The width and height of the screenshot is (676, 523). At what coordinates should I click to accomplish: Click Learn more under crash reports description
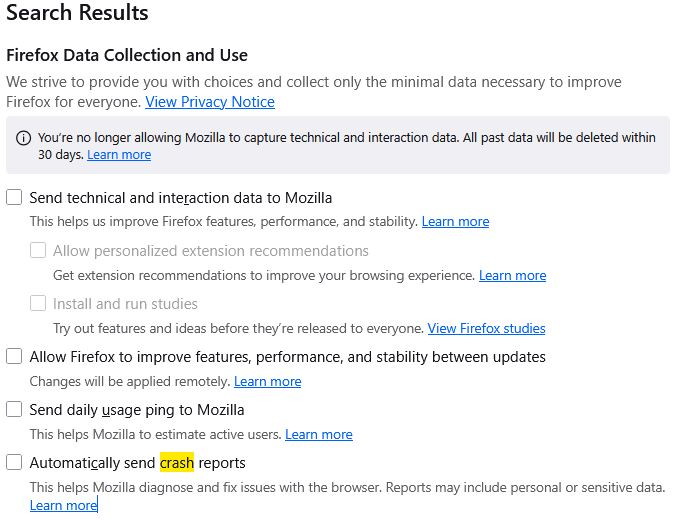click(63, 506)
